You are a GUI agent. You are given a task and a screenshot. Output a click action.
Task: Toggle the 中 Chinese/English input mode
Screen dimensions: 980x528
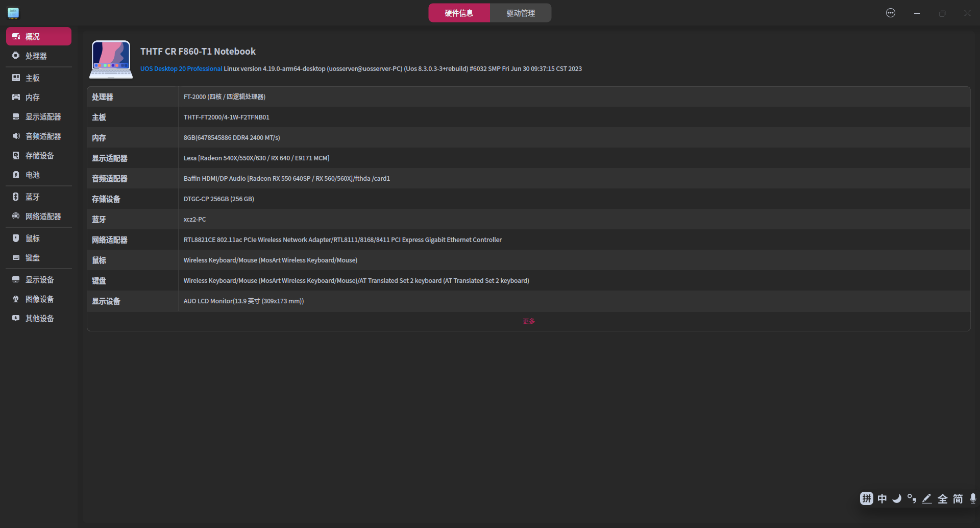pyautogui.click(x=882, y=498)
